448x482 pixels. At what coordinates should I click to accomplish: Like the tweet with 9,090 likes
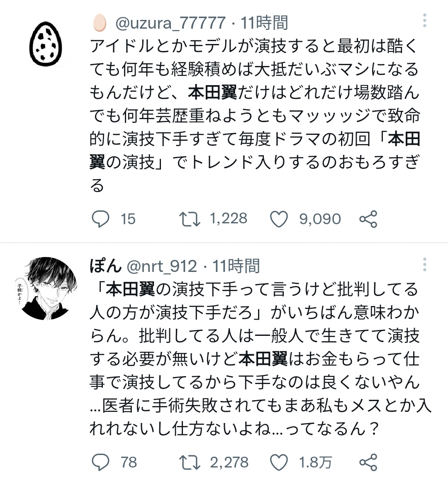coord(279,219)
